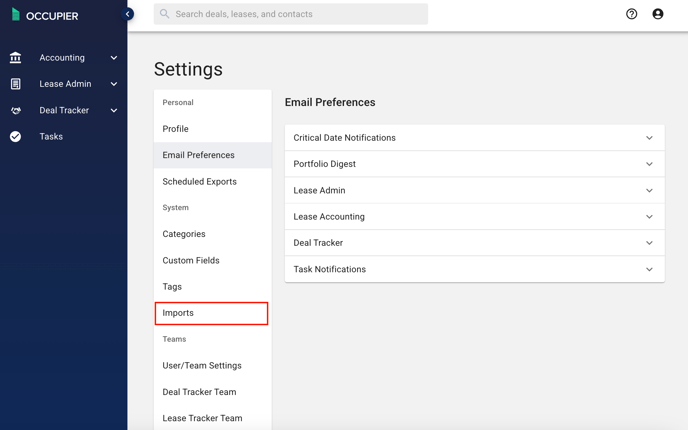Screen dimensions: 688x430
Task: Click the Tasks checkmark icon
Action: click(15, 136)
